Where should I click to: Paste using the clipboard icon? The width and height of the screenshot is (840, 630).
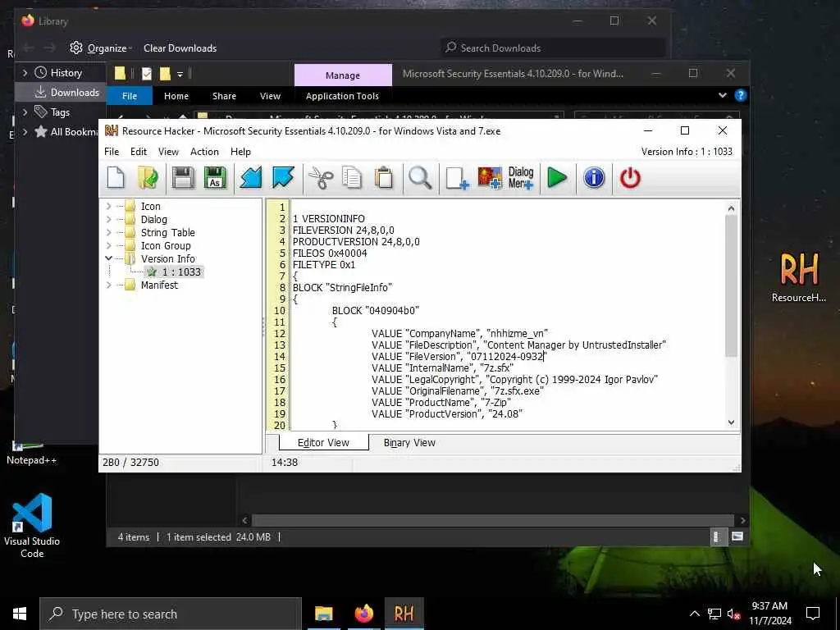click(384, 178)
